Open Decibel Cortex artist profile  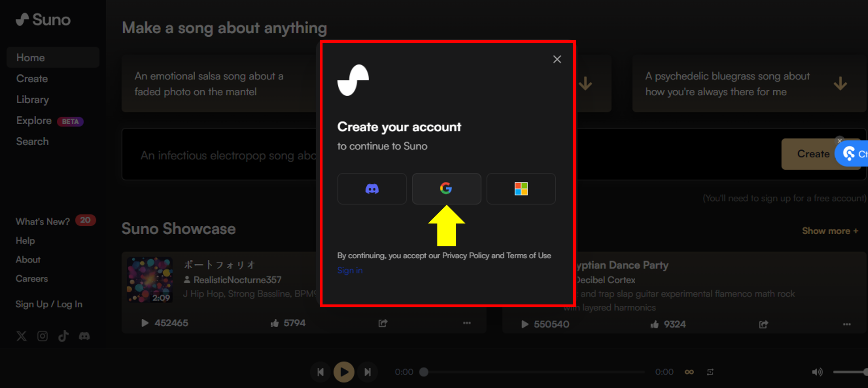605,280
